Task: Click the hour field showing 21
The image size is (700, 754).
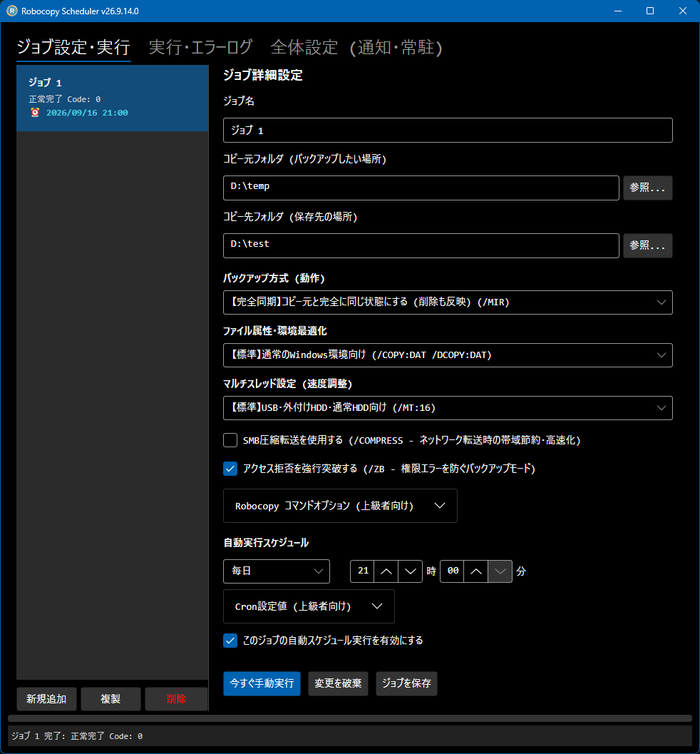Action: coord(362,571)
